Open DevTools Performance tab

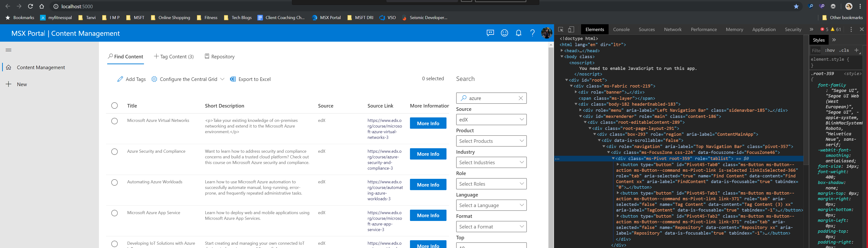[x=704, y=30]
